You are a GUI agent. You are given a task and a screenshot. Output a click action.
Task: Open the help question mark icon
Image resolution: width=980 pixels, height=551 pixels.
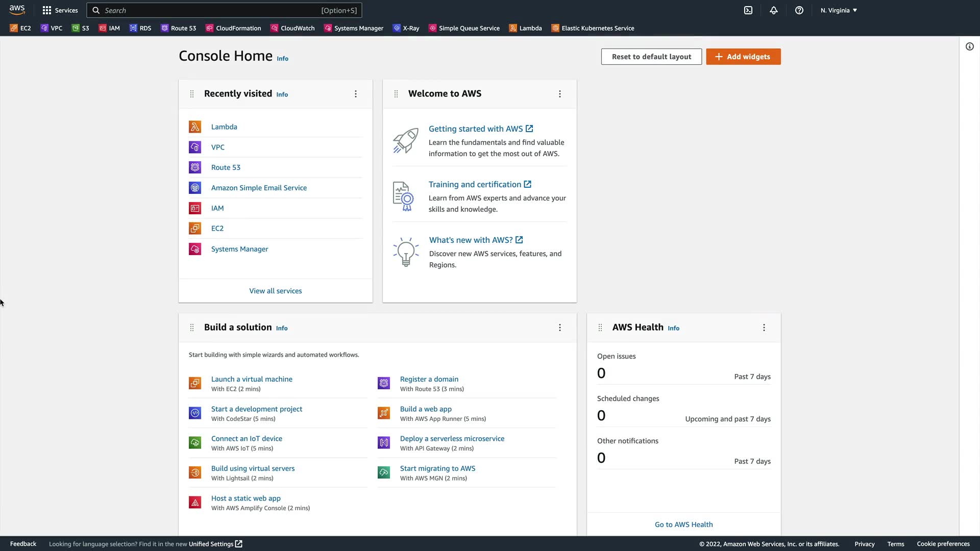(799, 10)
